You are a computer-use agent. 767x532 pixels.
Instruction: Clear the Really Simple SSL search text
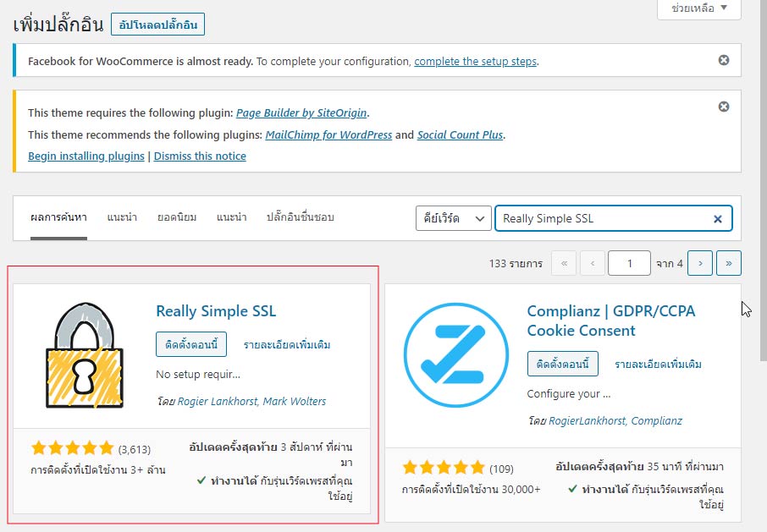[x=718, y=219]
